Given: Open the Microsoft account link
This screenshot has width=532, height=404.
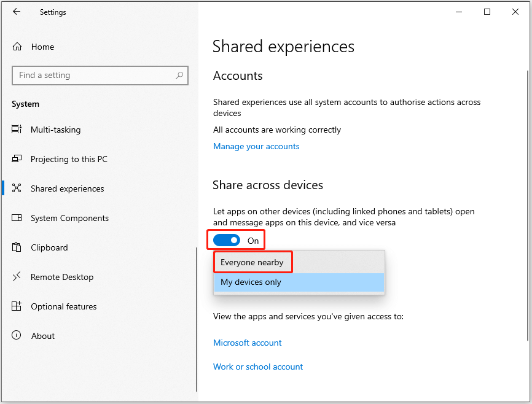Looking at the screenshot, I should (248, 343).
